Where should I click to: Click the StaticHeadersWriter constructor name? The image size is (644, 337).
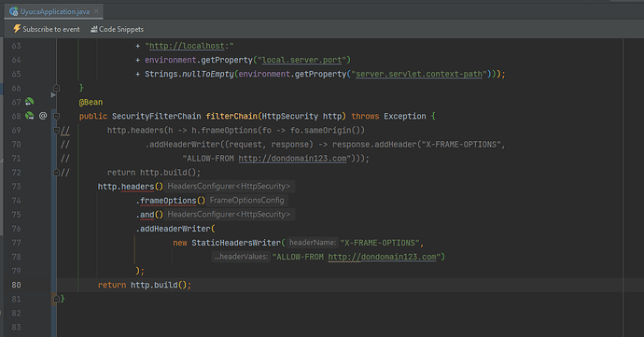[236, 243]
